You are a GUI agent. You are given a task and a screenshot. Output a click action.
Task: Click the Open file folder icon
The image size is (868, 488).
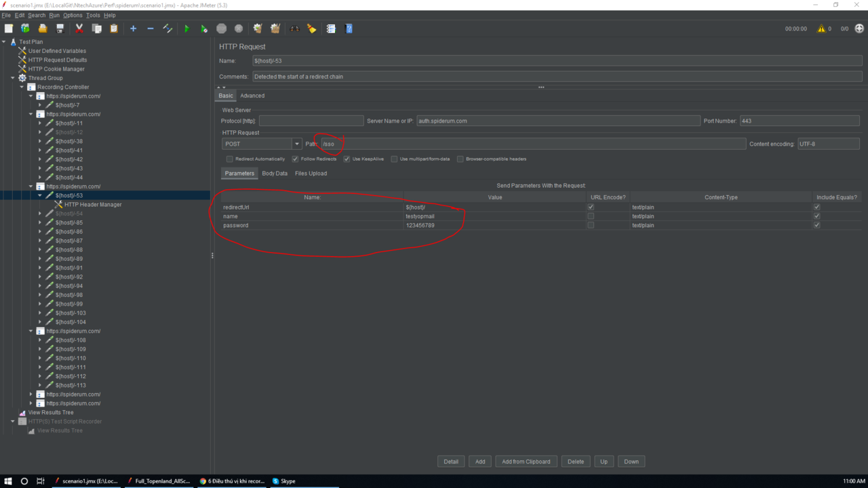[43, 28]
